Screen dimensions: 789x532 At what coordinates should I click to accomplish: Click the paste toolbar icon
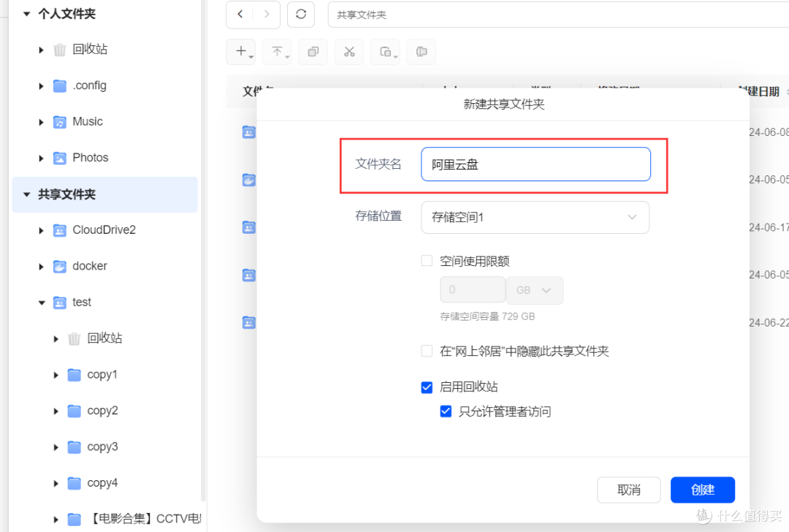pos(386,51)
